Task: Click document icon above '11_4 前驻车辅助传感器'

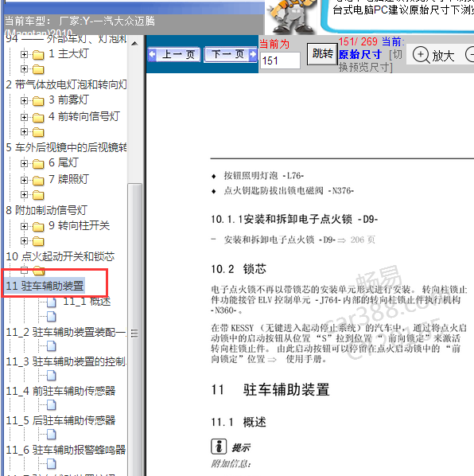Action: click(52, 375)
